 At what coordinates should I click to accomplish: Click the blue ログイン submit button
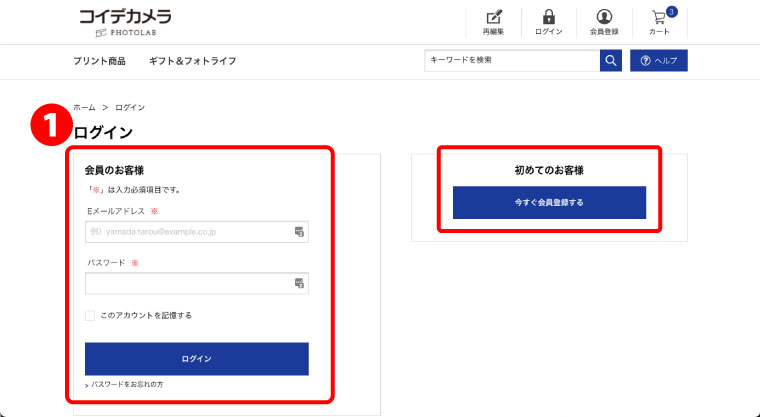coord(197,358)
